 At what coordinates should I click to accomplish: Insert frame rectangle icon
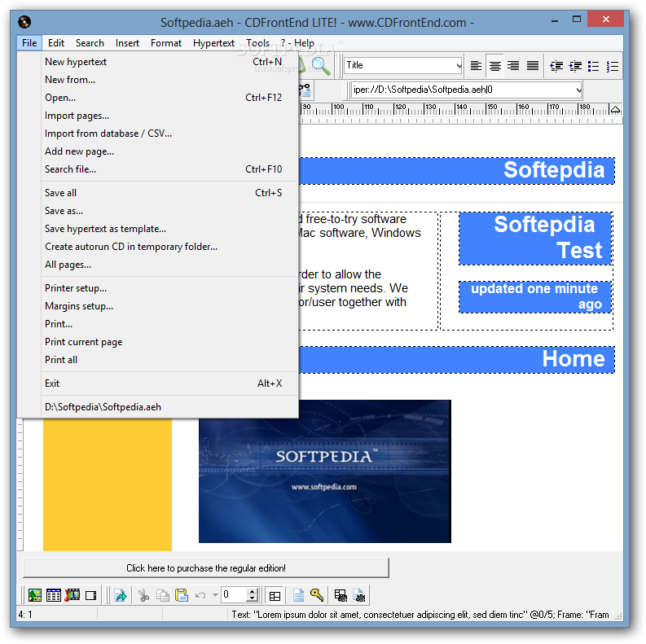coord(91,595)
